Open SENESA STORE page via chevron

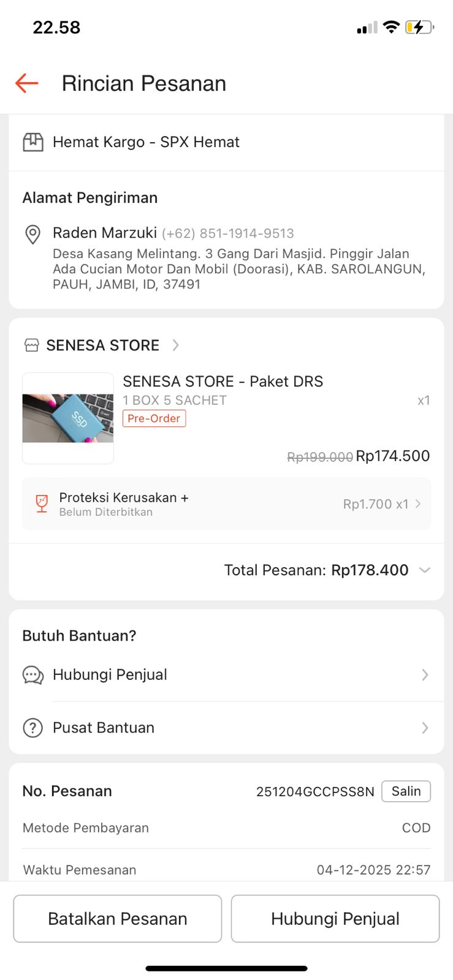tap(176, 345)
